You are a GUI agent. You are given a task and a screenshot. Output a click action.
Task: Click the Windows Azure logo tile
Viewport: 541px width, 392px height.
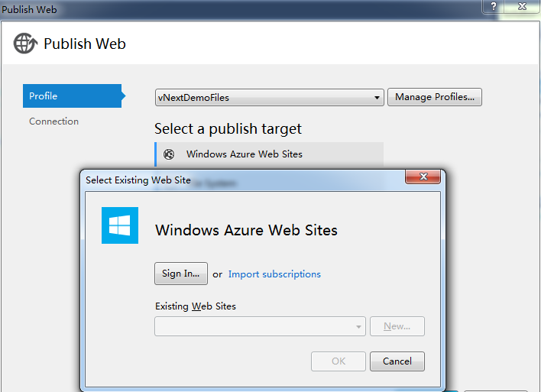tap(120, 225)
